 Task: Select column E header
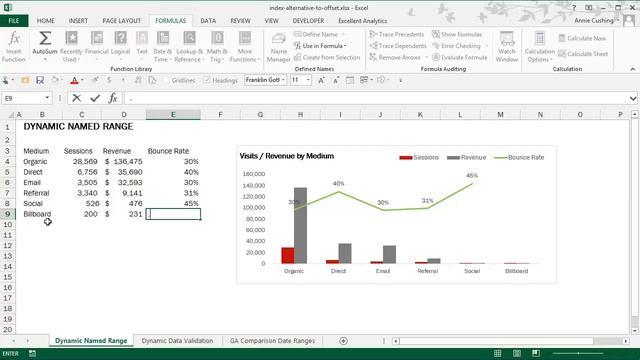[173, 115]
